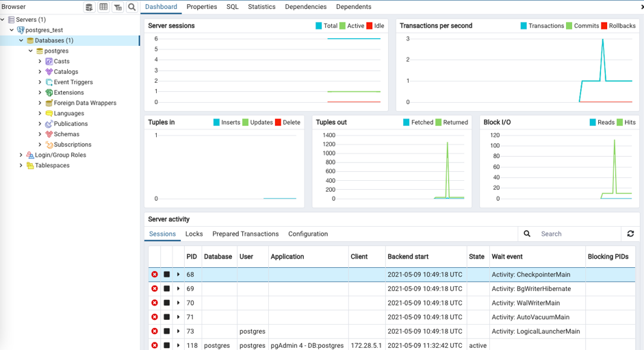644x350 pixels.
Task: Click the Catalogs node icon
Action: click(x=49, y=71)
